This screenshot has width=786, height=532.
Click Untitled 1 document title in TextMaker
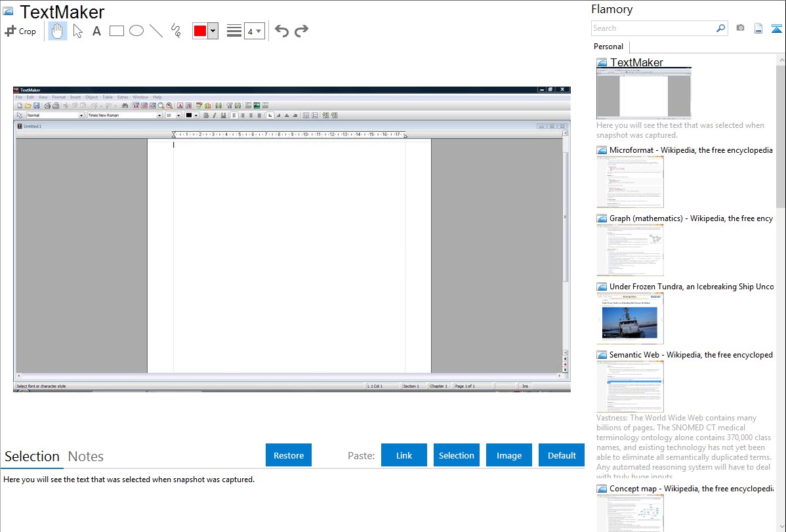[33, 127]
